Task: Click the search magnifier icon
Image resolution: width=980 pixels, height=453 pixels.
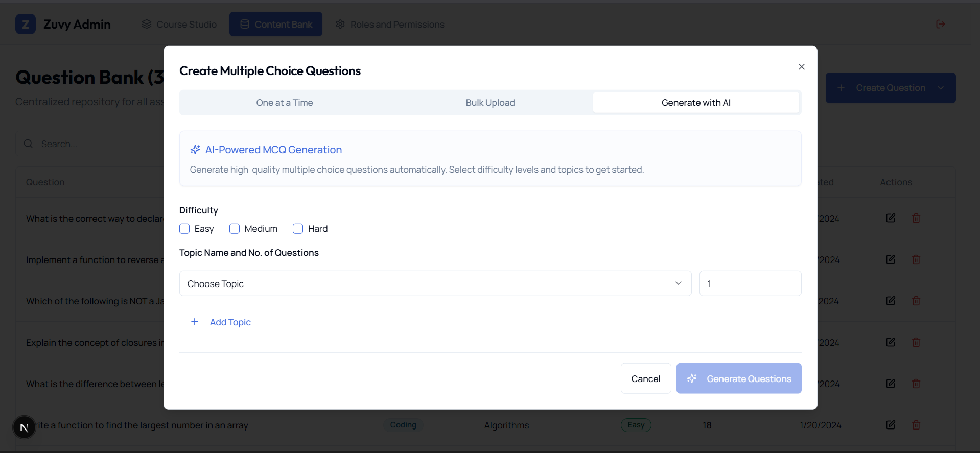Action: click(x=28, y=144)
